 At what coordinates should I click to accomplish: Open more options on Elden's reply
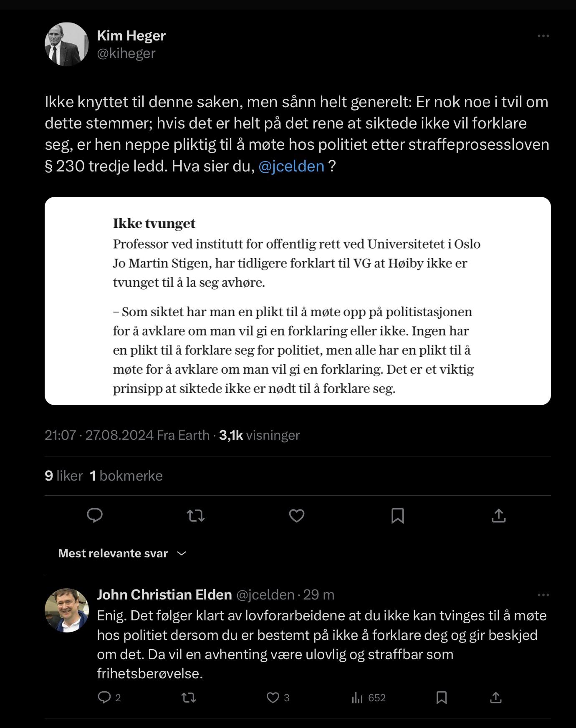tap(543, 594)
